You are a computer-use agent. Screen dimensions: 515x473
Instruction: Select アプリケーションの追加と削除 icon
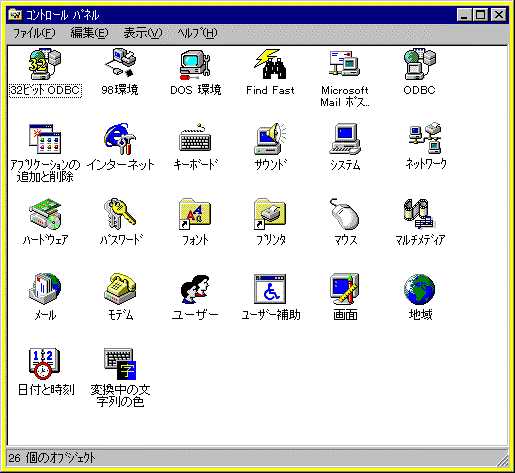45,139
